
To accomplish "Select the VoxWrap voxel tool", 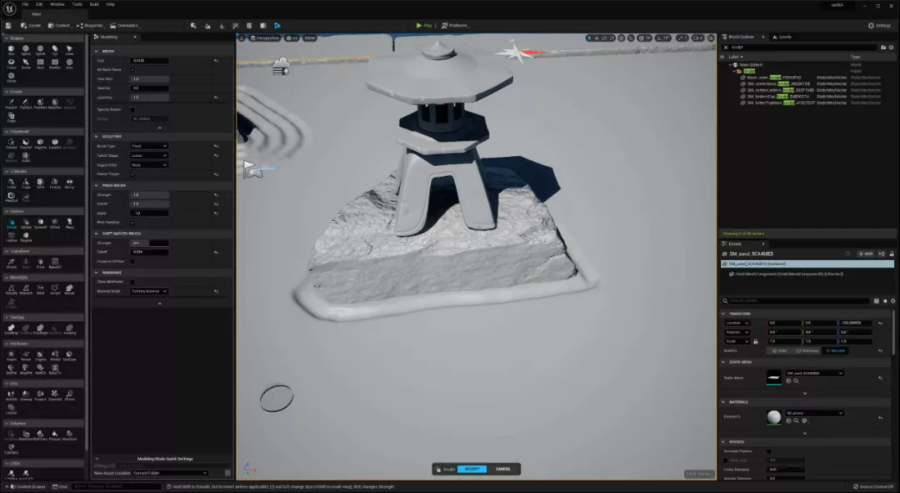I will point(11,329).
